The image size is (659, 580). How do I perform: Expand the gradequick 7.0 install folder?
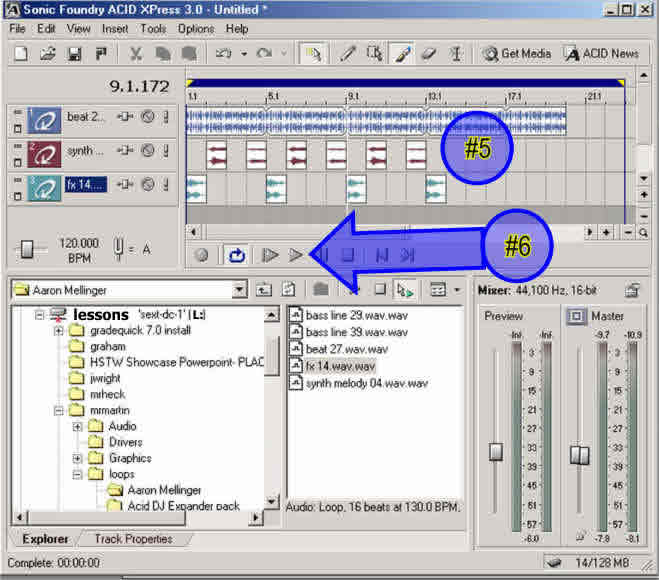(59, 330)
